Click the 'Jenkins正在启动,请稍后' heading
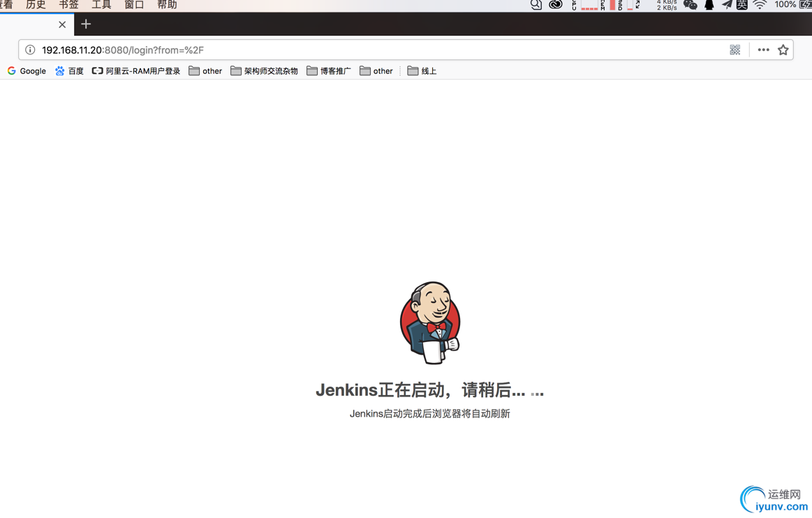 point(430,390)
